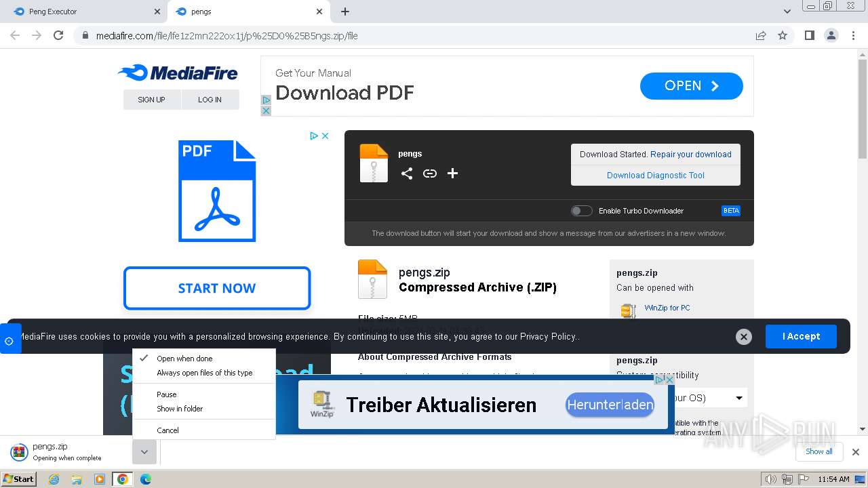The image size is (868, 488).
Task: Click the plus icon to save to MediaFire
Action: (x=452, y=174)
